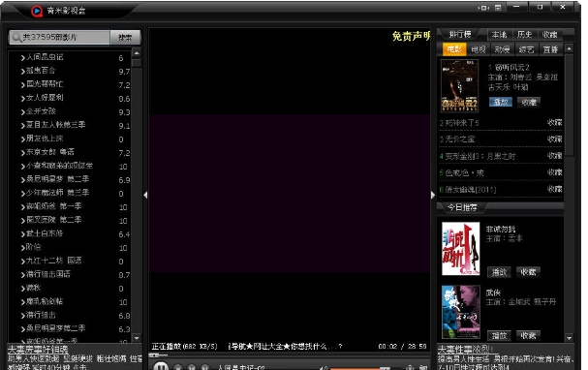The image size is (588, 370).
Task: Click 收藏 next to 无价之宝
Action: pos(554,139)
